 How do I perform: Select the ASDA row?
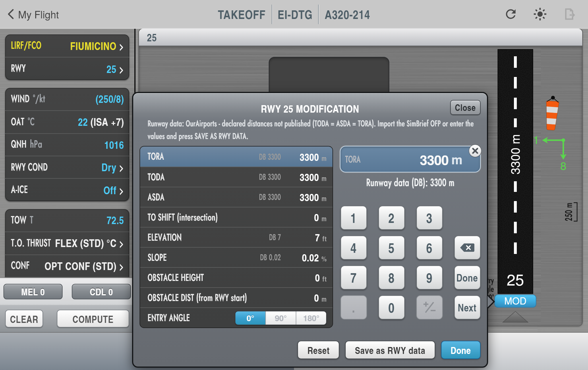pyautogui.click(x=236, y=197)
